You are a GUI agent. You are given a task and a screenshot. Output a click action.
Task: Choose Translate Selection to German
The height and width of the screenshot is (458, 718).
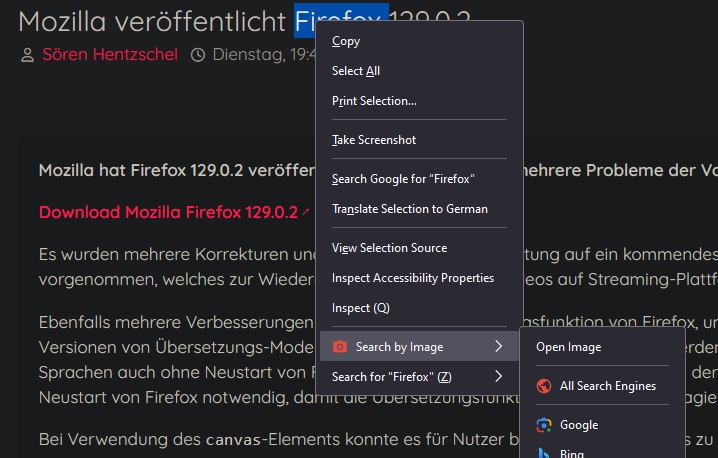pos(410,209)
